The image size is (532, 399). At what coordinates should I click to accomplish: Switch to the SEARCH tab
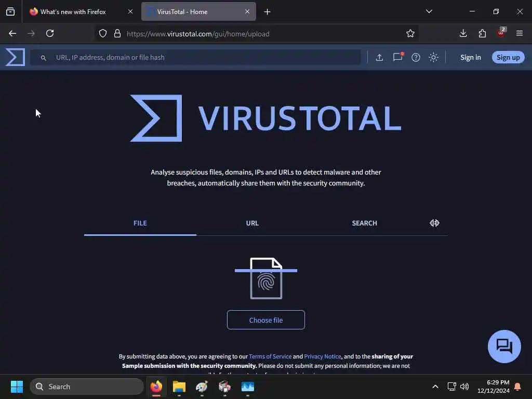click(364, 223)
